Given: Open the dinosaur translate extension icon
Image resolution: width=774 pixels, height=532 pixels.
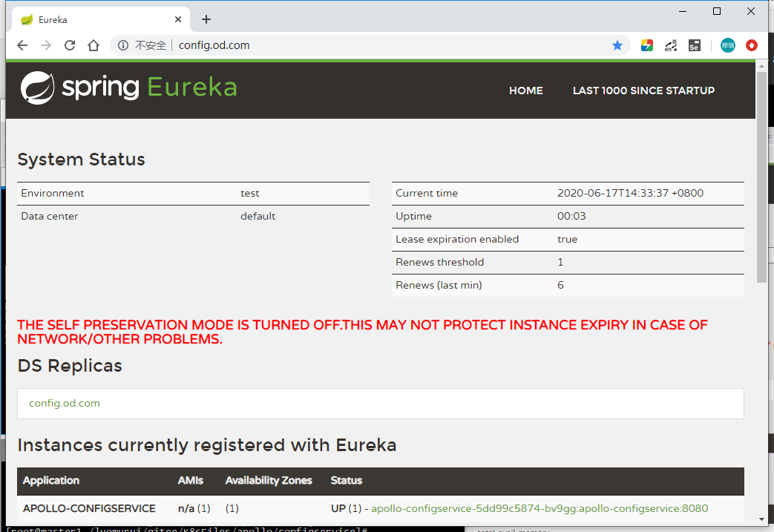Looking at the screenshot, I should (x=670, y=45).
